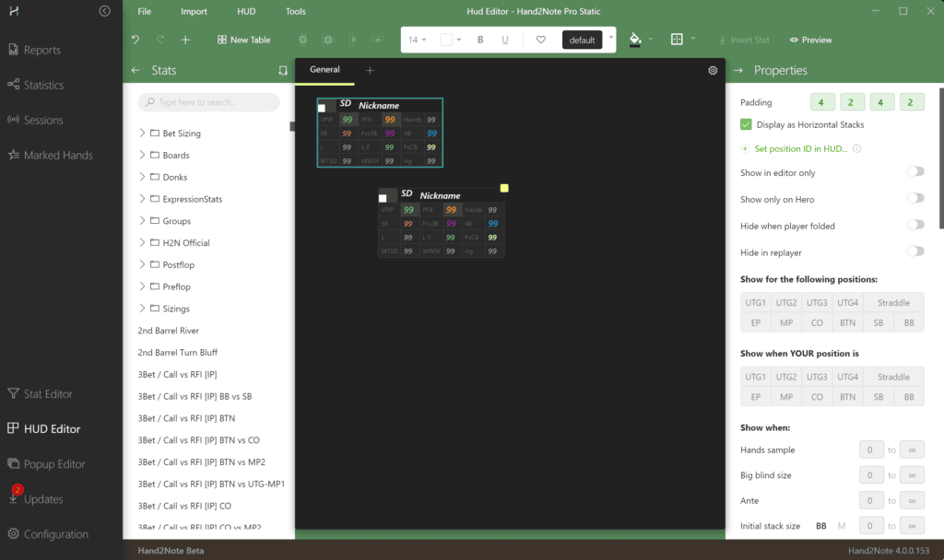
Task: Expand the ExpressionStats folder
Action: tap(142, 199)
